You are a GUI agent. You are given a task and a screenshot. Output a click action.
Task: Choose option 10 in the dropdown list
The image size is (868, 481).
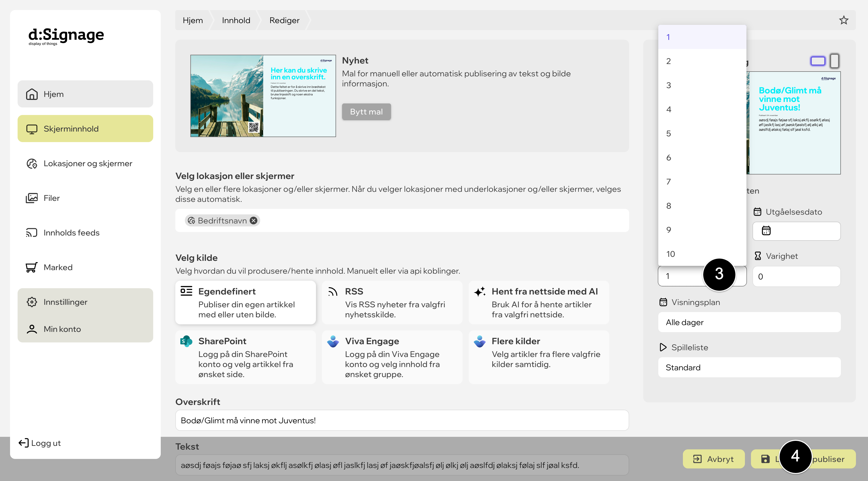(702, 254)
